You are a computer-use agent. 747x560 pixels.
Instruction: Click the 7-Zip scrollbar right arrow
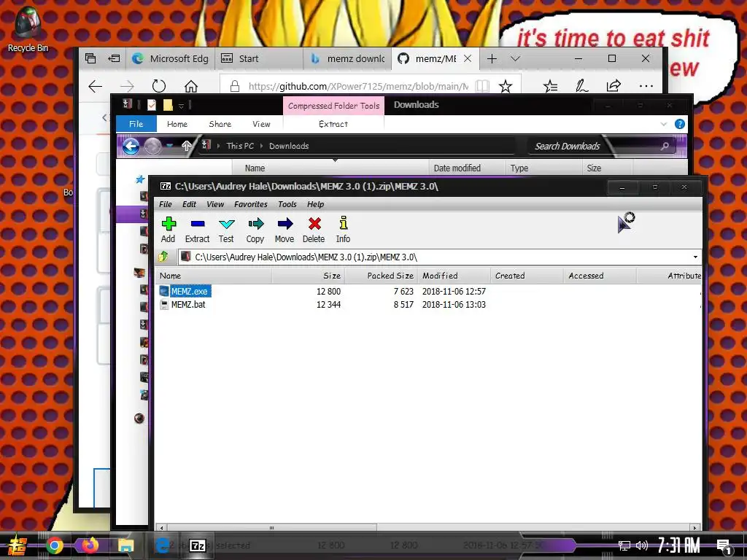(x=695, y=528)
